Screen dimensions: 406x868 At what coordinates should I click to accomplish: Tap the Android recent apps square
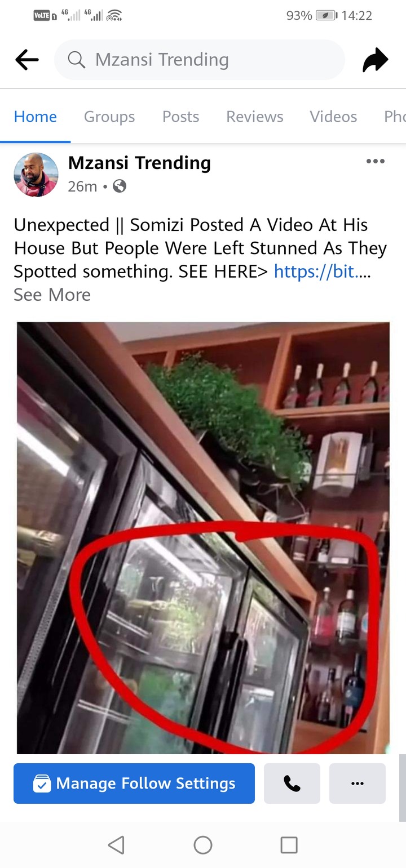[x=289, y=845]
